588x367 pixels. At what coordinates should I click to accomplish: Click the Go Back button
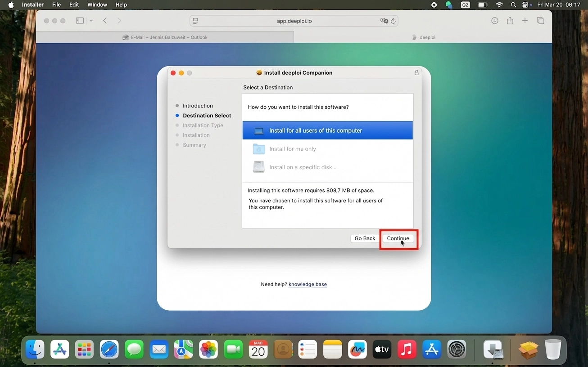pyautogui.click(x=365, y=238)
